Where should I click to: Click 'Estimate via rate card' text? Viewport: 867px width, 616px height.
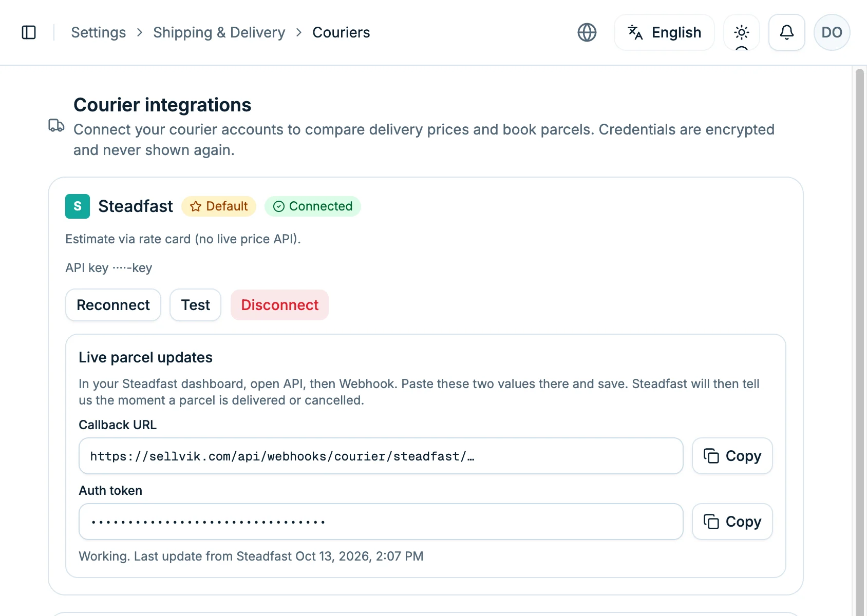click(183, 239)
